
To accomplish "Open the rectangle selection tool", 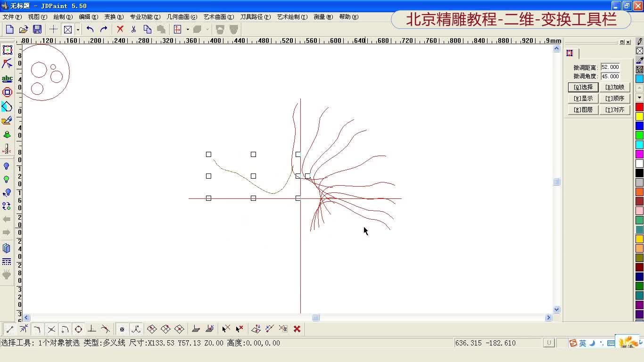I will coord(8,49).
